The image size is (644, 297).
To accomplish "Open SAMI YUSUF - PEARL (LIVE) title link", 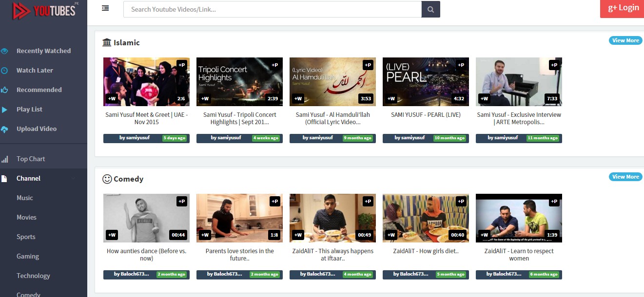I will (x=426, y=115).
